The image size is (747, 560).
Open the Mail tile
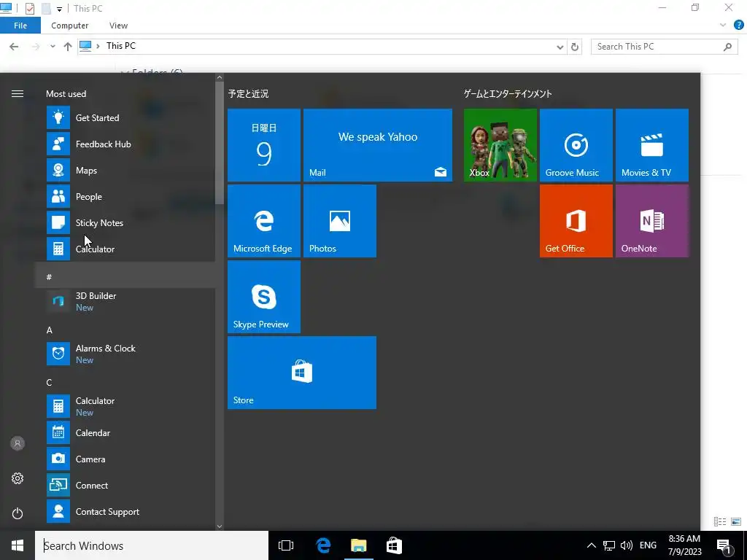pos(378,145)
